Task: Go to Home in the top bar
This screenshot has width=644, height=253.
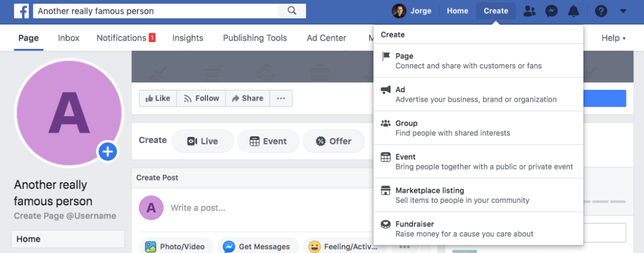Action: pyautogui.click(x=458, y=11)
